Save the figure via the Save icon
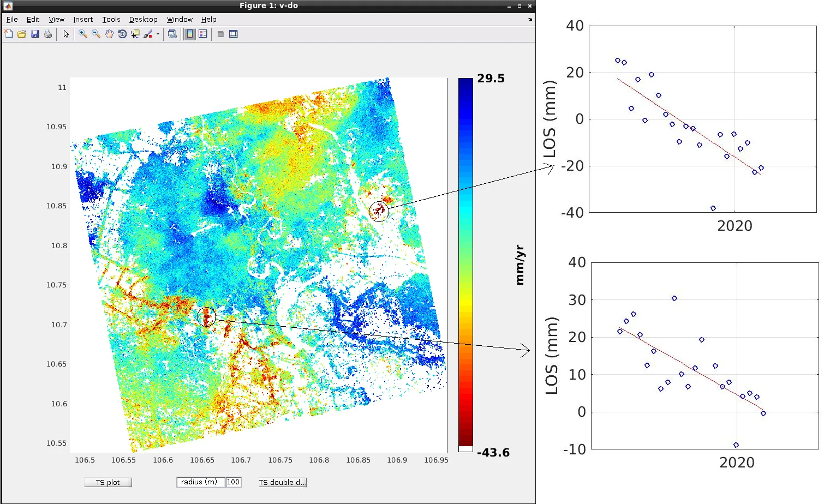The image size is (836, 504). [x=35, y=34]
